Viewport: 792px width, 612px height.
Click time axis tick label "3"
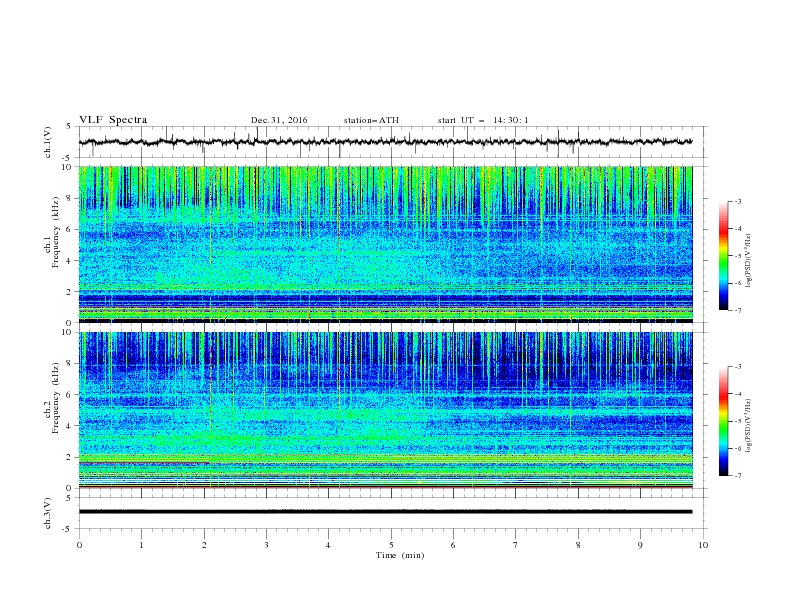click(x=266, y=545)
